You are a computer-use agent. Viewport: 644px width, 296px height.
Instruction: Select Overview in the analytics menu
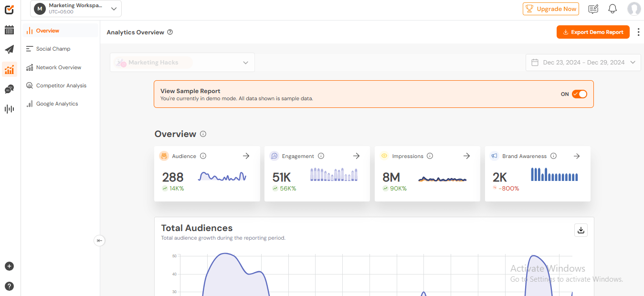(x=61, y=31)
